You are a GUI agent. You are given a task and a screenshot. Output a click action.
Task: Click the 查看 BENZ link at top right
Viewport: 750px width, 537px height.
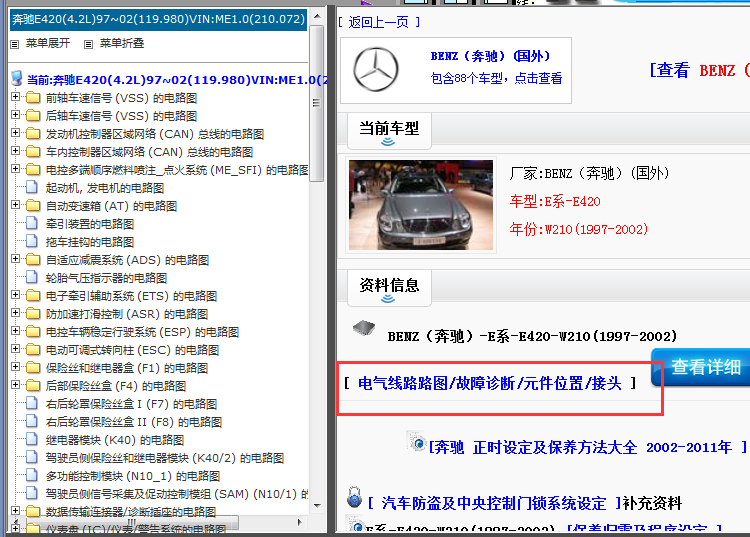699,70
